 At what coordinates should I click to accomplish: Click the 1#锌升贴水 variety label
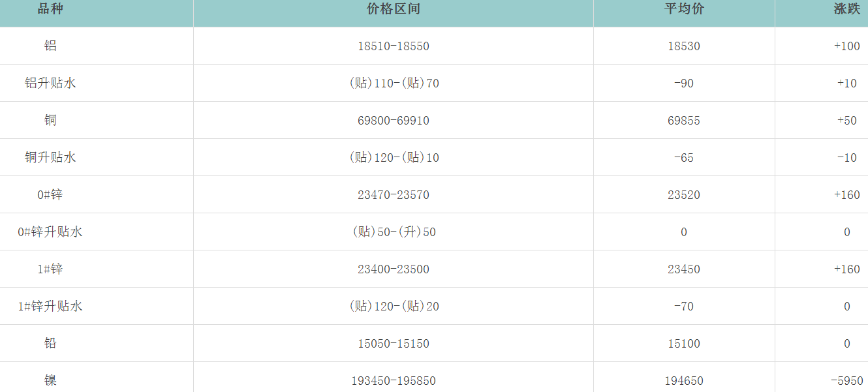click(50, 306)
